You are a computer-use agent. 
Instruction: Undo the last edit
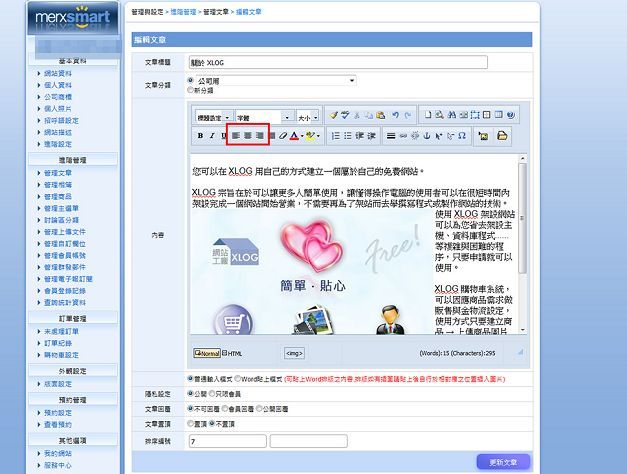(395, 115)
